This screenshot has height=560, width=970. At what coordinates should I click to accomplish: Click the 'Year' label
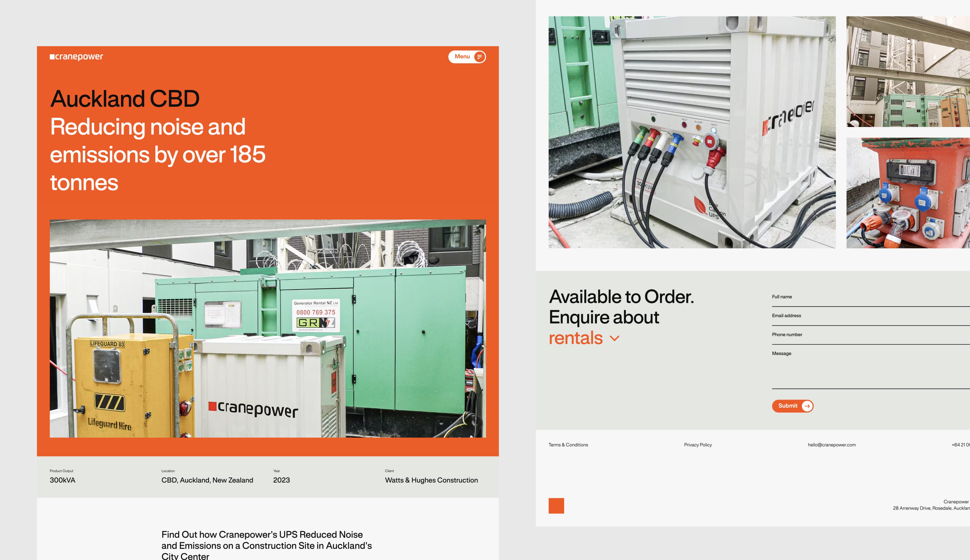coord(277,471)
